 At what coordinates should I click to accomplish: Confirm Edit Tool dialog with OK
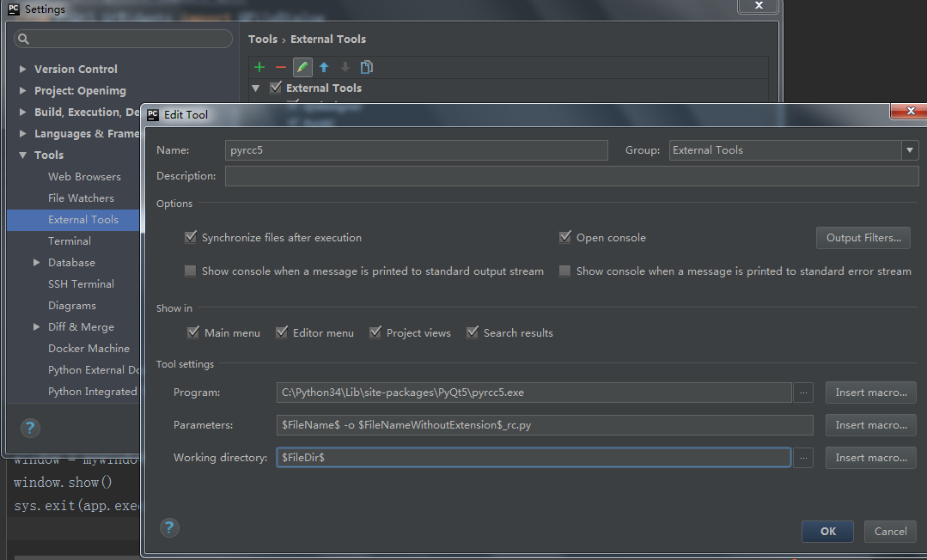pyautogui.click(x=827, y=532)
